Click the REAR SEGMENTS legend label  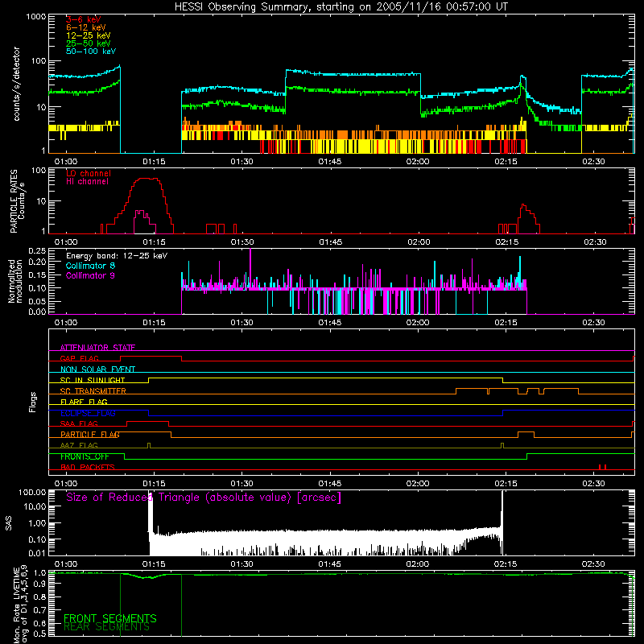107,627
